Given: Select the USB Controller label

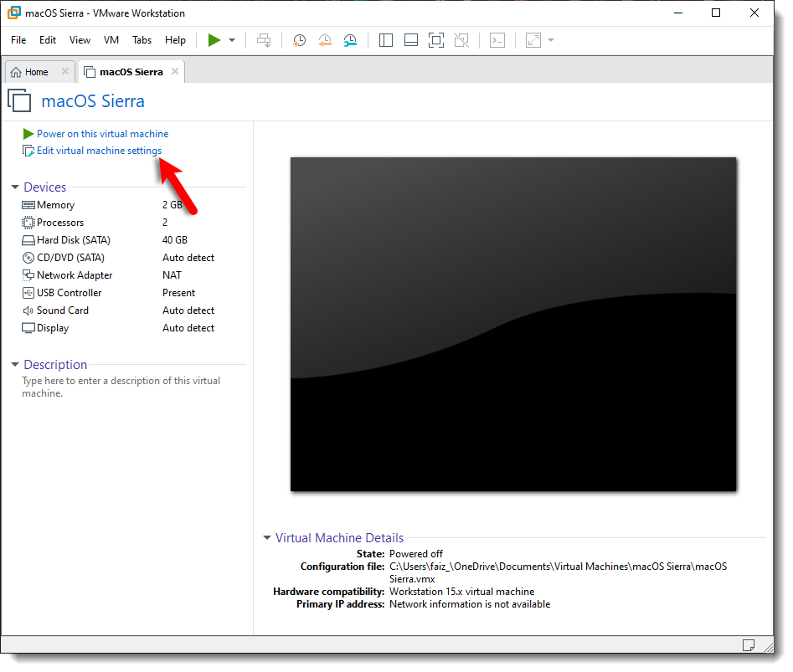Looking at the screenshot, I should [69, 293].
